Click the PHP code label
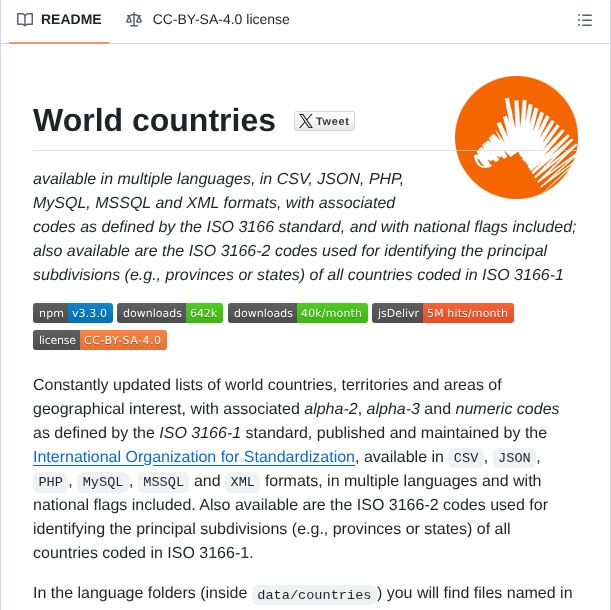 click(50, 482)
